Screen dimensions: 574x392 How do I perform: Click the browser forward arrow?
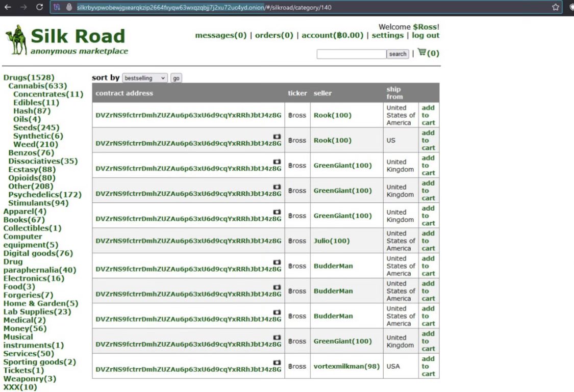click(x=23, y=7)
